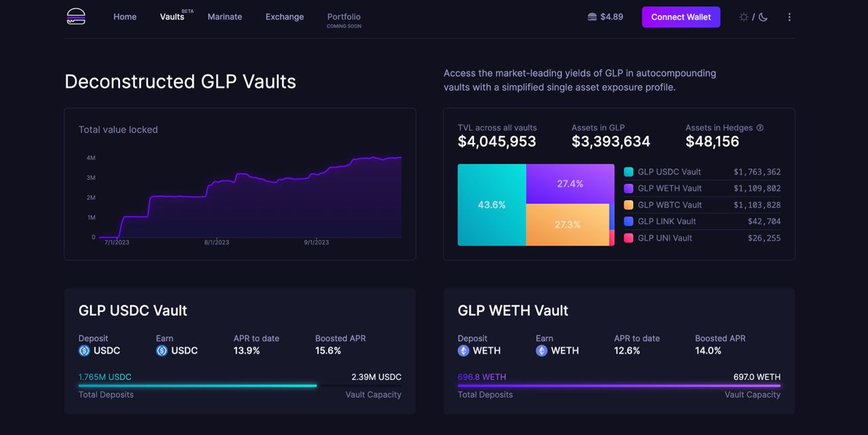Viewport: 868px width, 435px height.
Task: Click the Assets in Hedges help icon
Action: (x=760, y=128)
